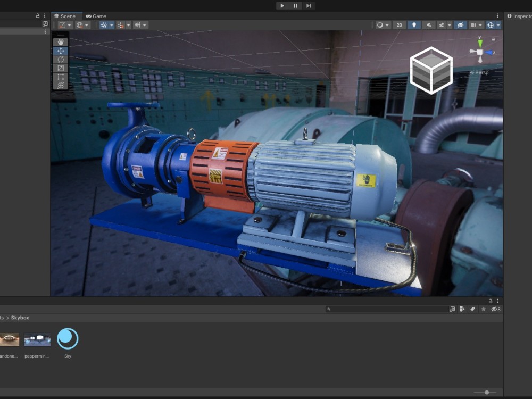
Task: Open the scene effects dropdown arrow
Action: 448,24
